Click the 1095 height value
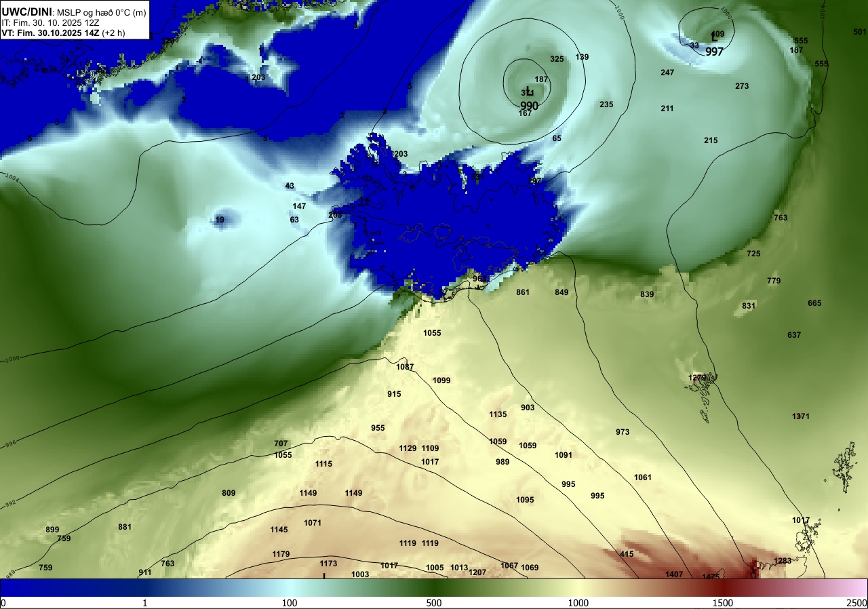868x609 pixels. point(525,500)
